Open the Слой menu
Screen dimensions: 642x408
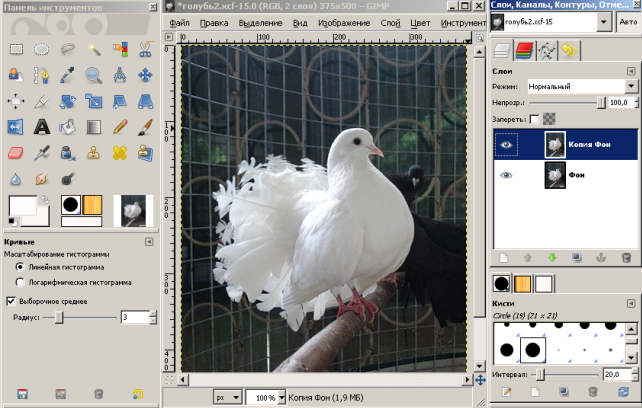coord(390,23)
